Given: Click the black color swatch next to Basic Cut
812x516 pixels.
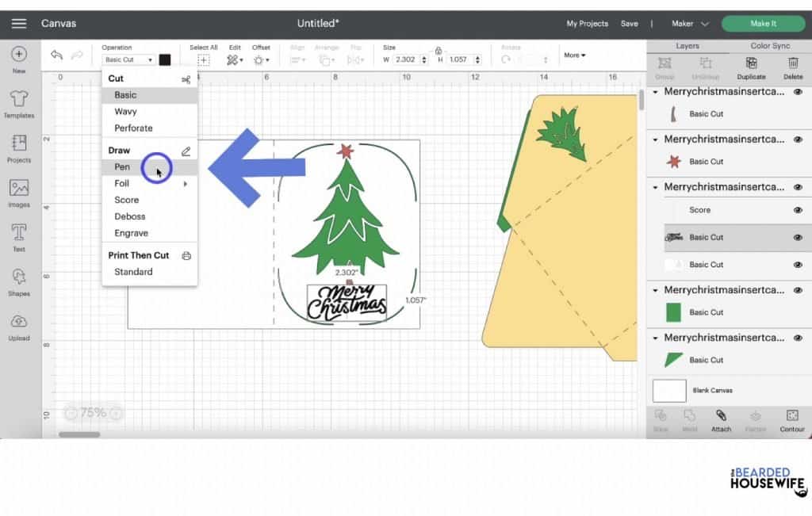Looking at the screenshot, I should (x=163, y=59).
